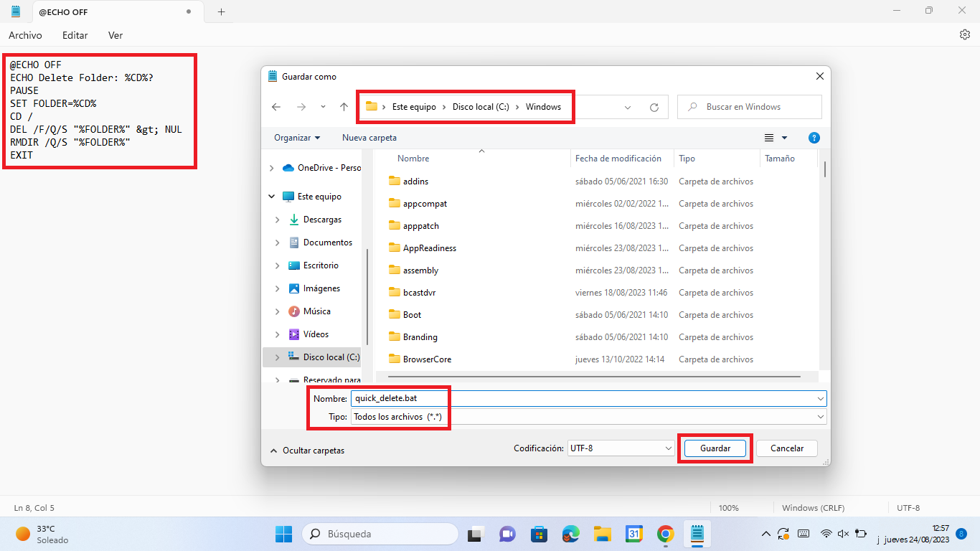Change view layout icon
Screen dimensions: 980x551
click(x=769, y=138)
